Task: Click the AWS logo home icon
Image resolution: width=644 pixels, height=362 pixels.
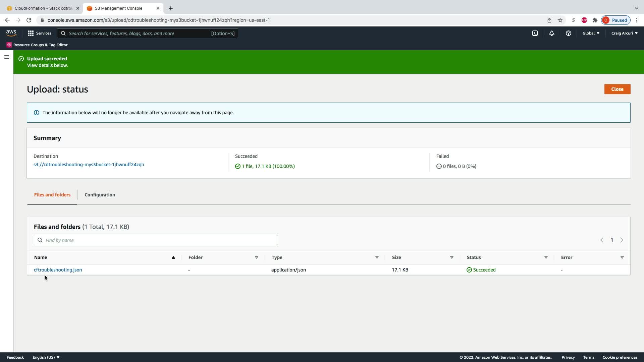Action: pos(11,33)
